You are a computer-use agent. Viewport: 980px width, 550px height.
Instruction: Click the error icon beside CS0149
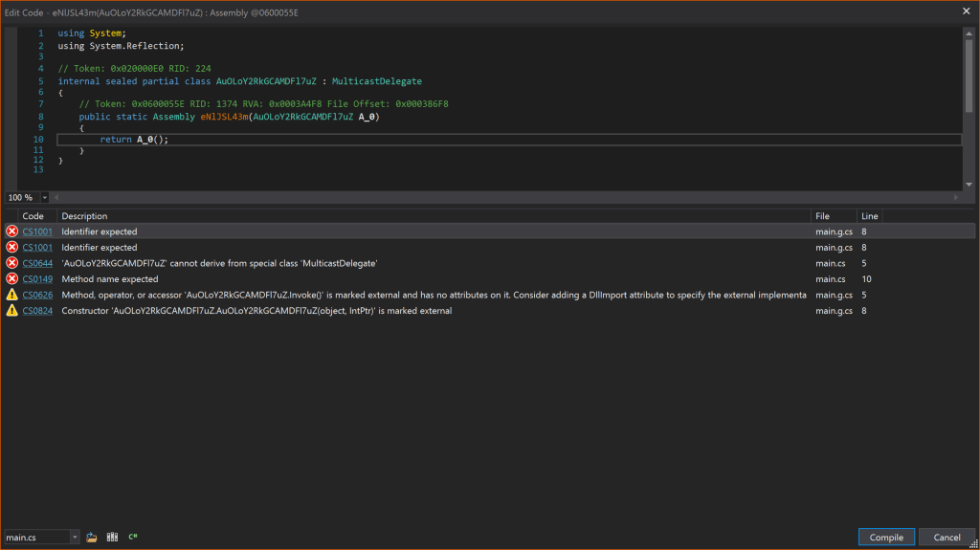[x=11, y=279]
